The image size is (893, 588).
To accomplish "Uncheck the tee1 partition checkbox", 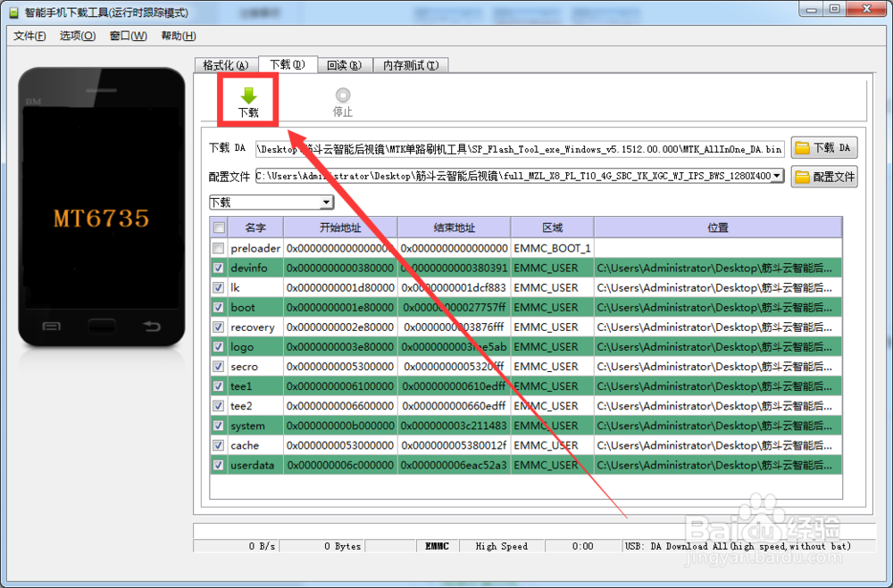I will (218, 386).
